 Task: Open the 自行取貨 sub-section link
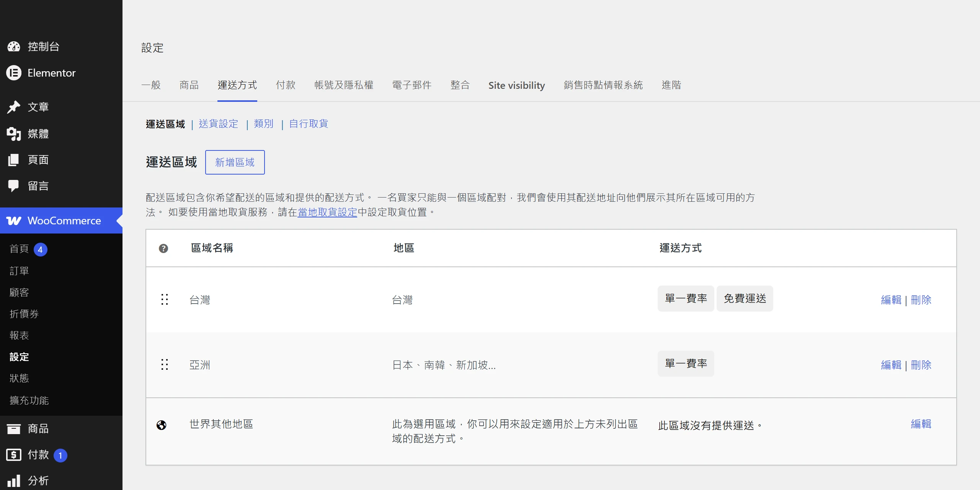[309, 124]
